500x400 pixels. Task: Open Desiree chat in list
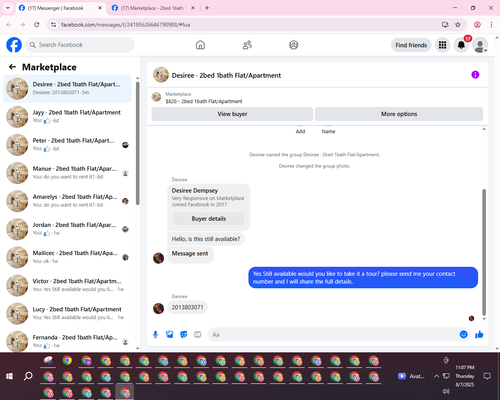pos(67,89)
